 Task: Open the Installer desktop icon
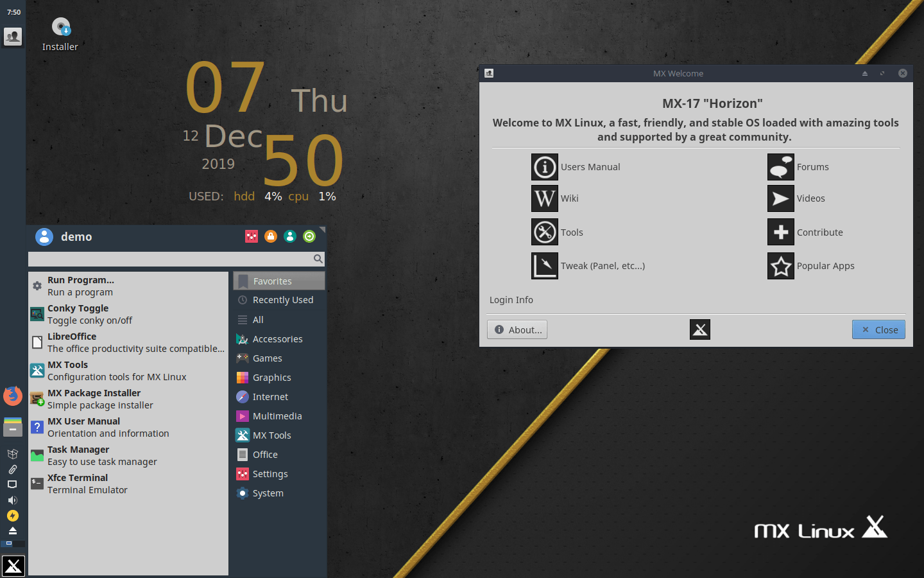[60, 35]
